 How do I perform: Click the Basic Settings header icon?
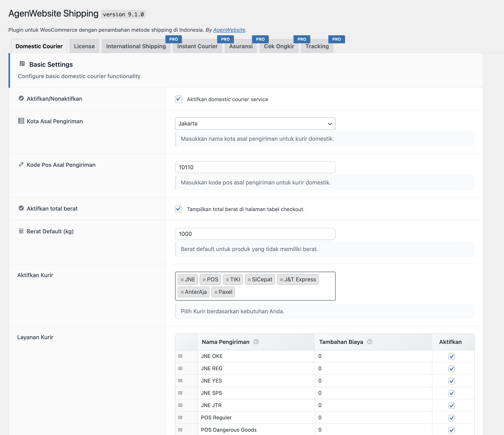tap(22, 64)
